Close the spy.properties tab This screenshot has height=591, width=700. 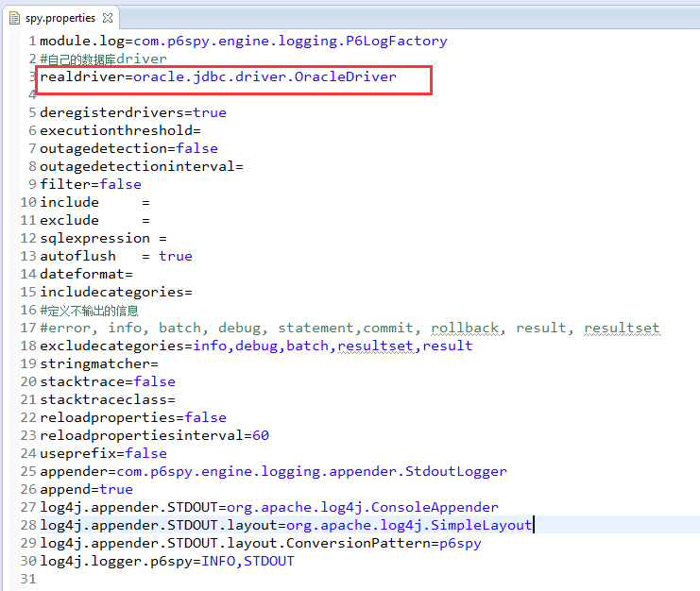pyautogui.click(x=108, y=18)
